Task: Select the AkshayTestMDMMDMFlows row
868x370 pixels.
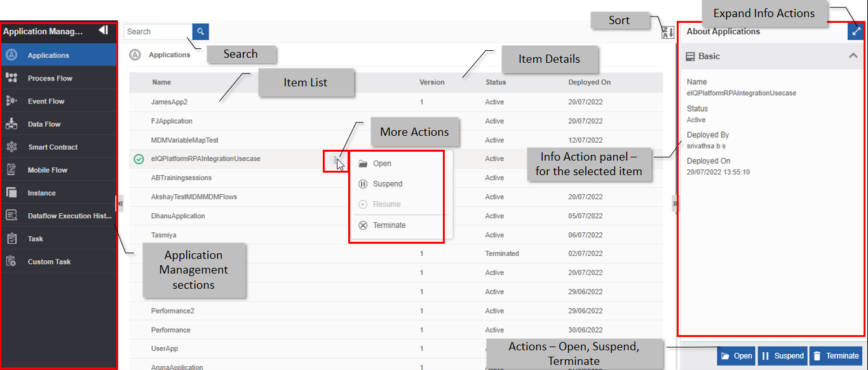Action: click(x=396, y=197)
